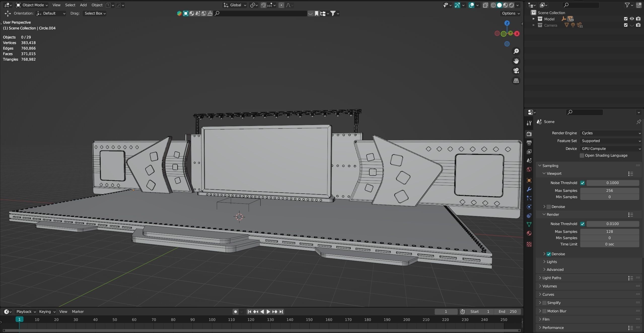644x333 pixels.
Task: Open the Material properties tab icon
Action: pos(529,233)
